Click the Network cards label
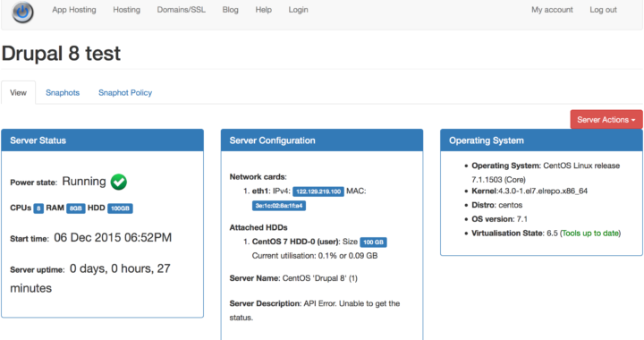The height and width of the screenshot is (340, 644). pos(258,177)
